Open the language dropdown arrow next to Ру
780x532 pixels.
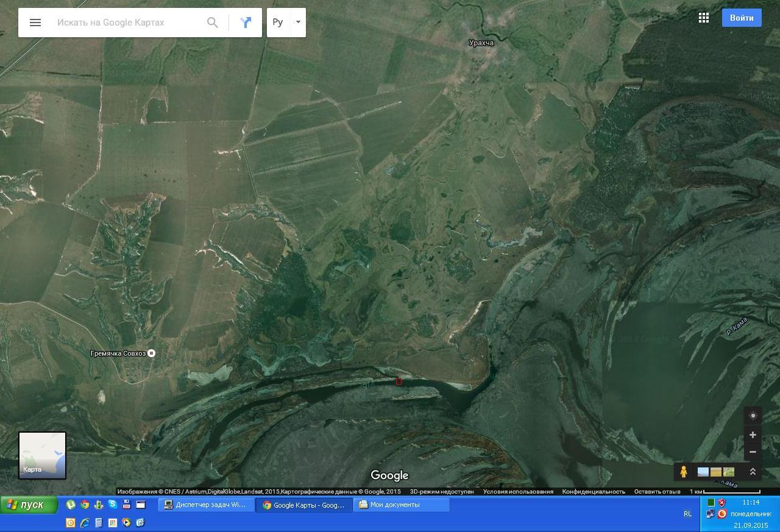coord(298,23)
